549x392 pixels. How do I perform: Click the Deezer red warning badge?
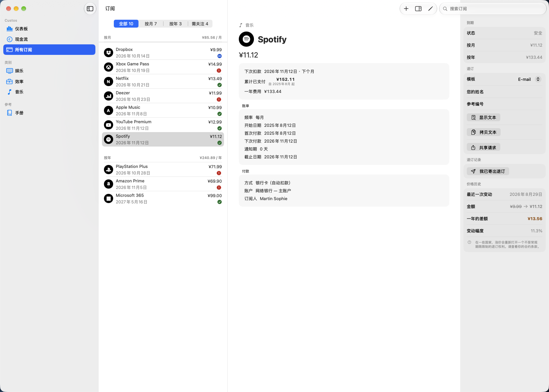(219, 100)
